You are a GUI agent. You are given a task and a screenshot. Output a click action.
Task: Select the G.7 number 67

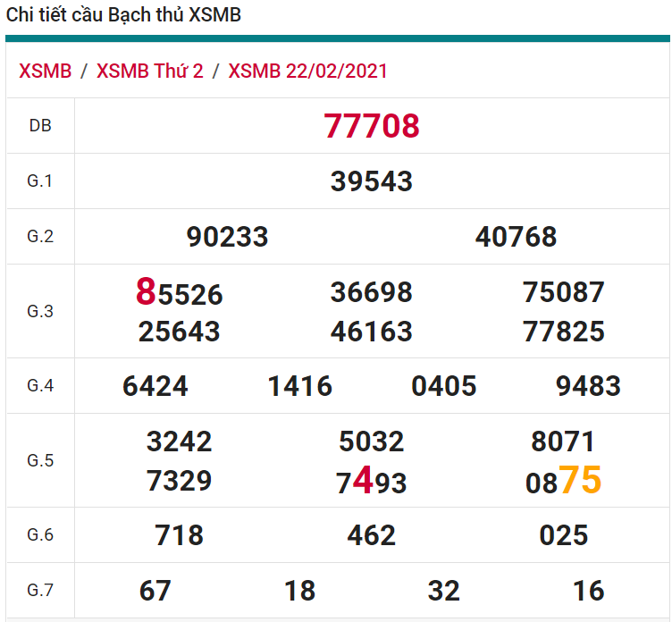[155, 591]
